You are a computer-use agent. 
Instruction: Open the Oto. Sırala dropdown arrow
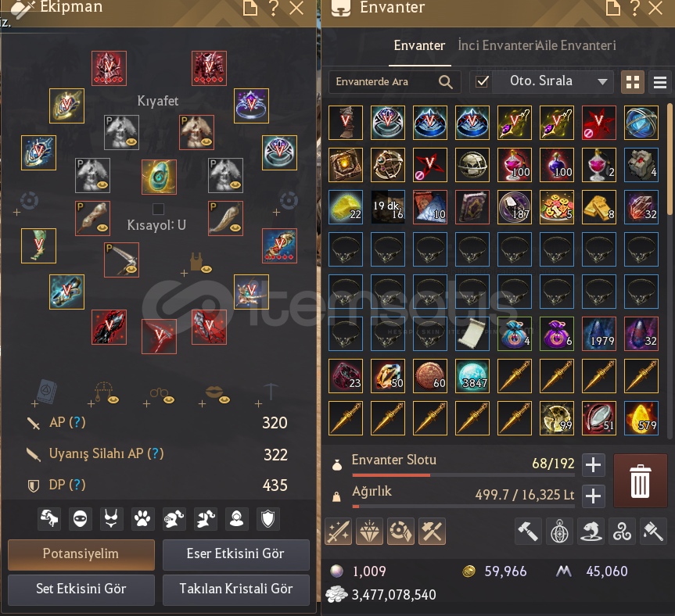click(x=603, y=82)
